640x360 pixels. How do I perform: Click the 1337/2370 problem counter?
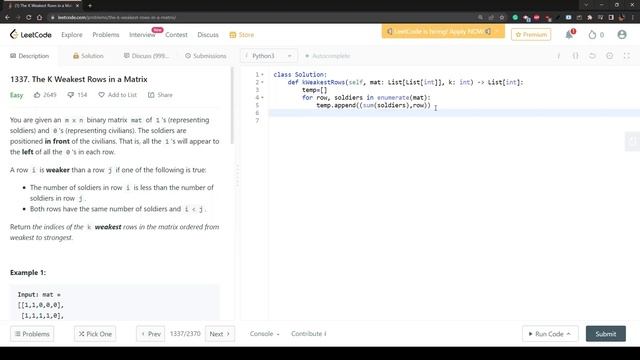click(185, 333)
